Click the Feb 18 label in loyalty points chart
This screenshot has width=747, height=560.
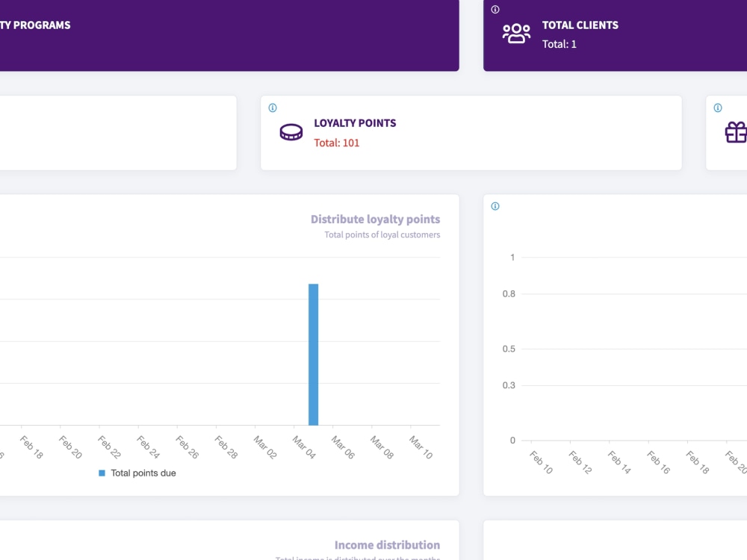click(31, 447)
